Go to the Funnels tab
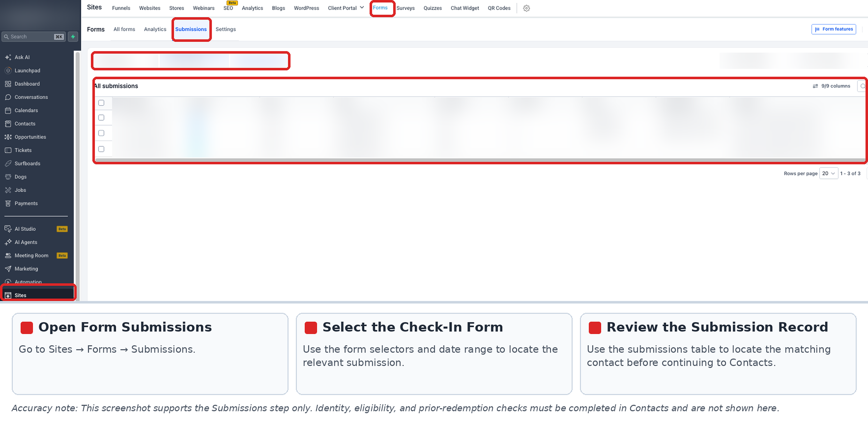The image size is (868, 424). pyautogui.click(x=121, y=8)
